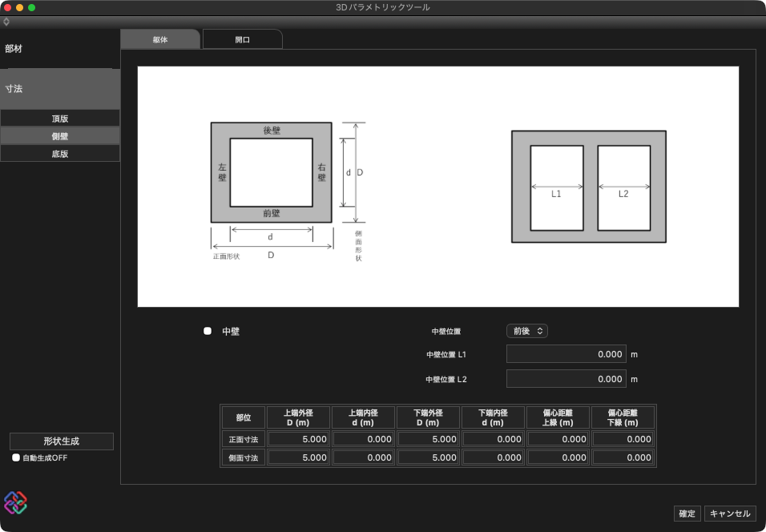The image size is (766, 532).
Task: Choose 側壁 from the sidebar list
Action: point(60,136)
